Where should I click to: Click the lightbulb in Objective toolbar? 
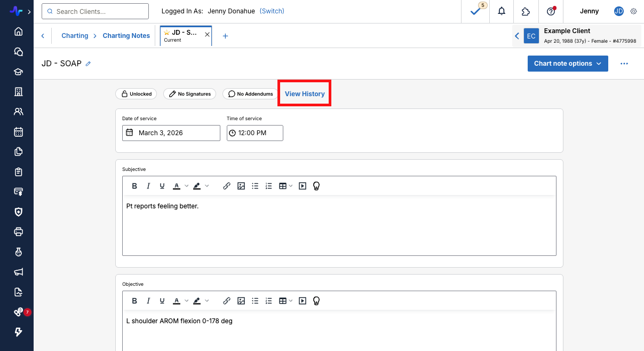click(316, 301)
